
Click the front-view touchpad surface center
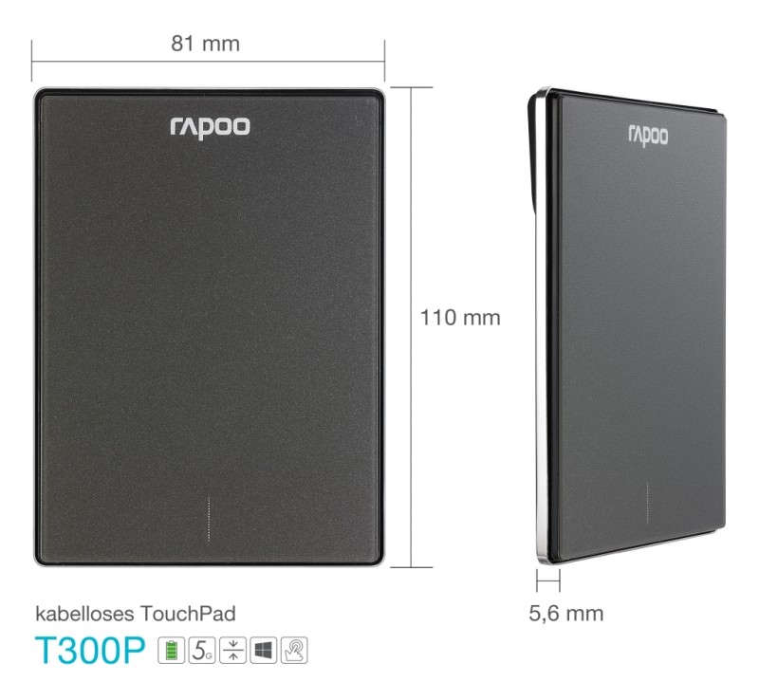(209, 327)
